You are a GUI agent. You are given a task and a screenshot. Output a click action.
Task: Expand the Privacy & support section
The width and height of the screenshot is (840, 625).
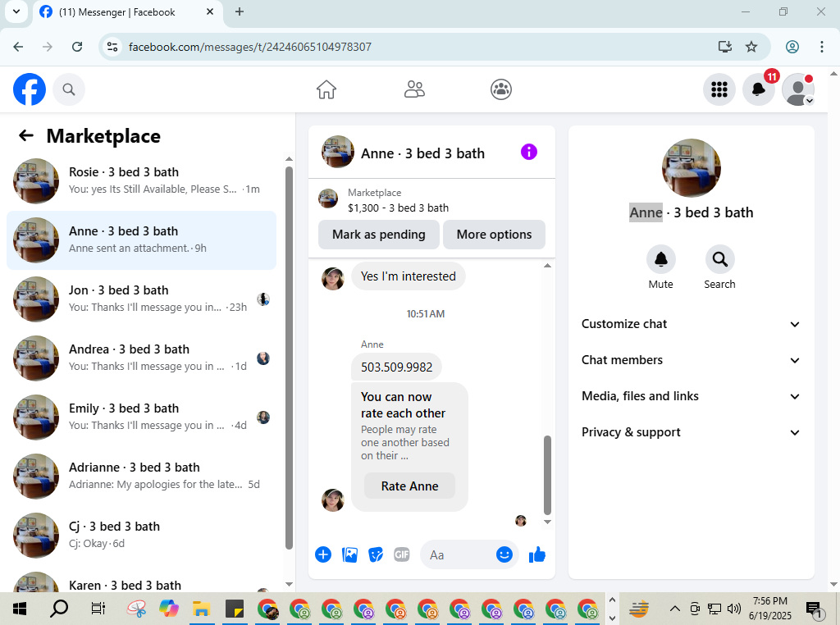pyautogui.click(x=691, y=432)
